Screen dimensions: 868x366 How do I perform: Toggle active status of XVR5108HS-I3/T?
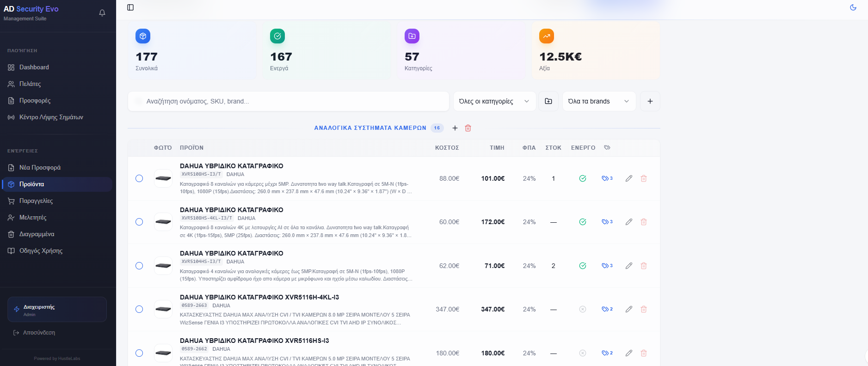[583, 178]
